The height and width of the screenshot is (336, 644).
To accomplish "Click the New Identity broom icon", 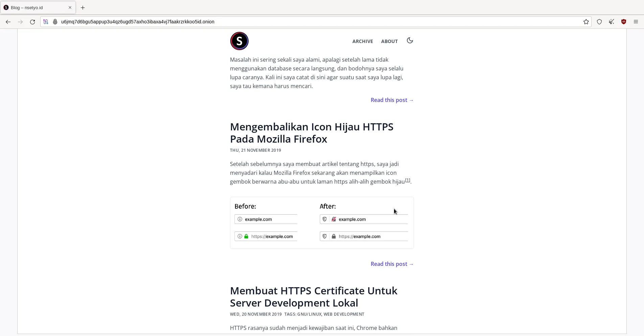I will [611, 22].
